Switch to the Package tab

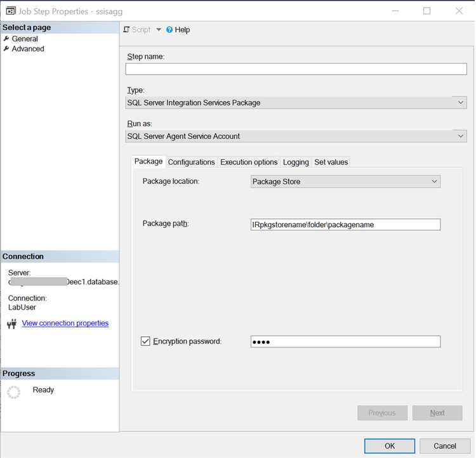(149, 162)
